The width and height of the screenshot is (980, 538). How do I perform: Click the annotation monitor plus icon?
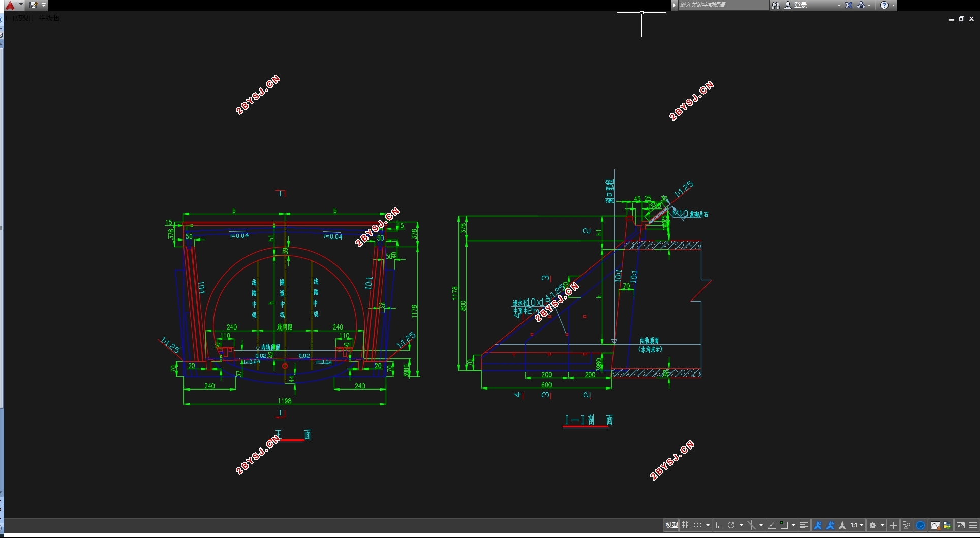point(893,525)
